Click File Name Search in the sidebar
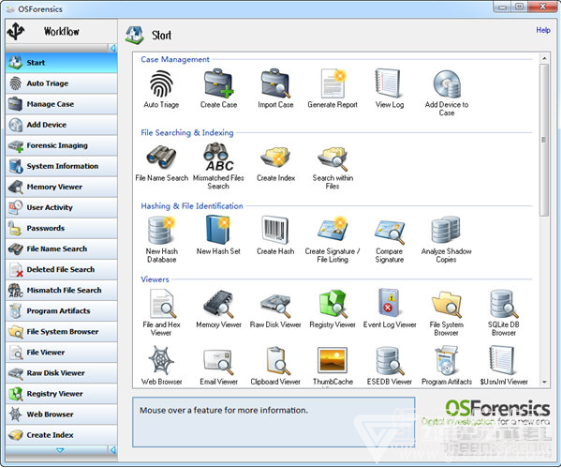 (62, 249)
